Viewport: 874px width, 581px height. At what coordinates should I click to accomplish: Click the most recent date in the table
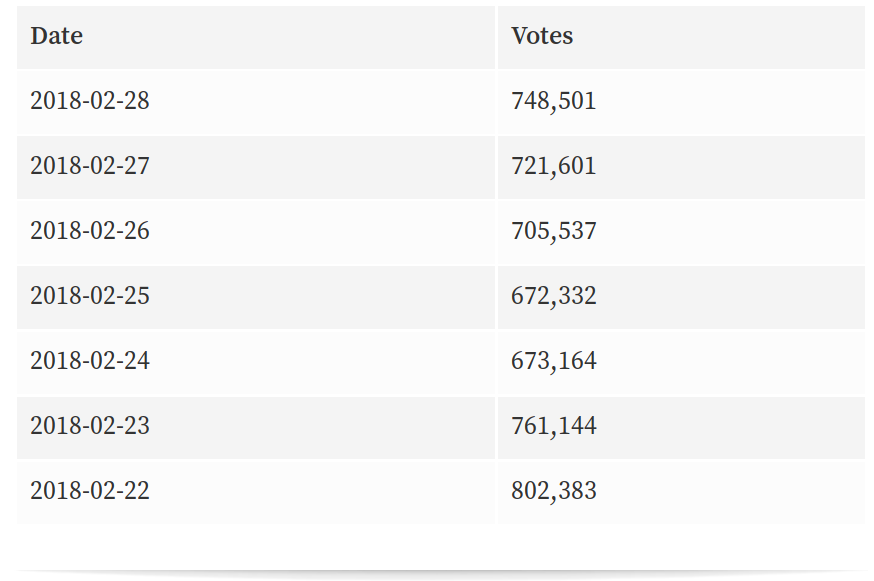click(90, 101)
